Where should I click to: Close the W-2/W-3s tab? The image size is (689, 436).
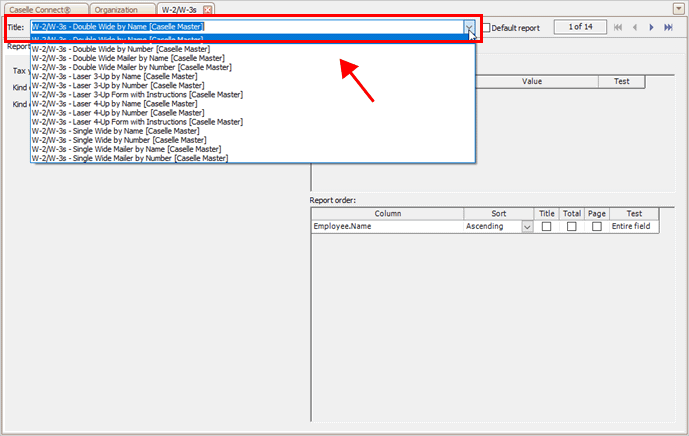point(207,10)
